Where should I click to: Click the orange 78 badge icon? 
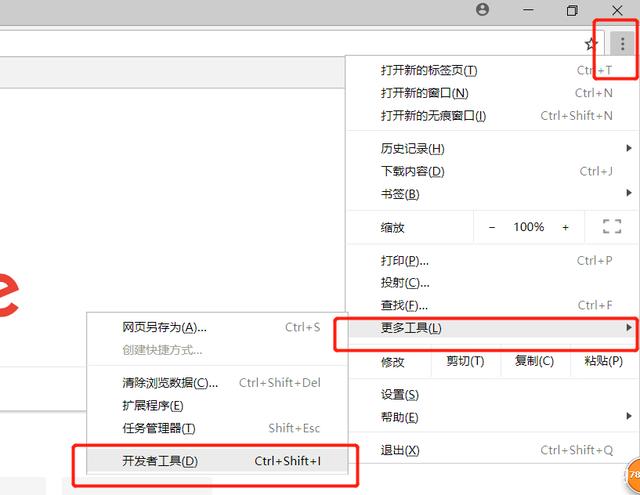click(633, 475)
